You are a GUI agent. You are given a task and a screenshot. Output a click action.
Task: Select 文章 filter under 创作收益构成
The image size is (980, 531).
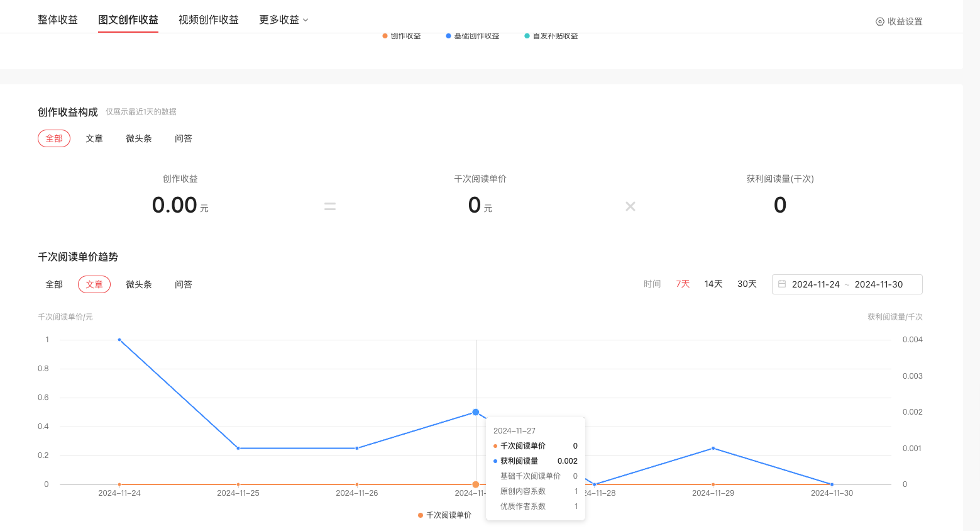pos(94,138)
